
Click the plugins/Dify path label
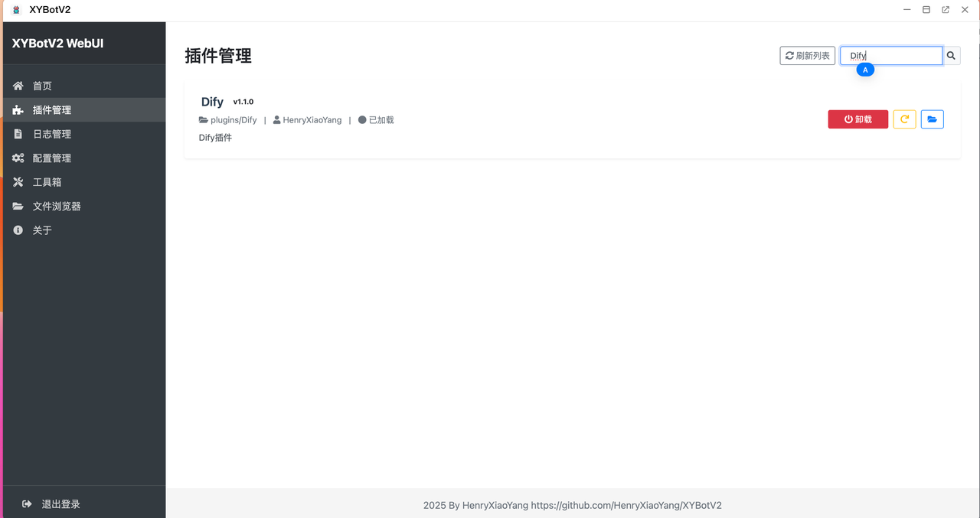pos(233,120)
